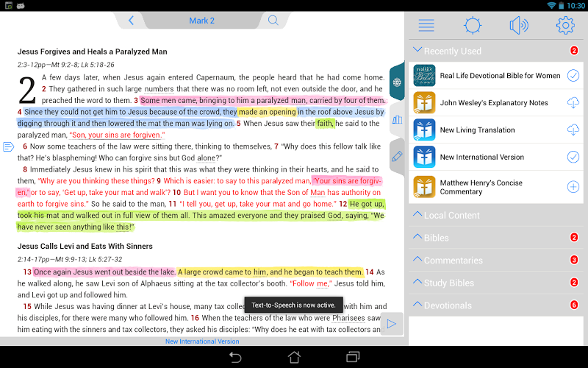Expand the Local Content section
The image size is (588, 368).
tap(495, 215)
